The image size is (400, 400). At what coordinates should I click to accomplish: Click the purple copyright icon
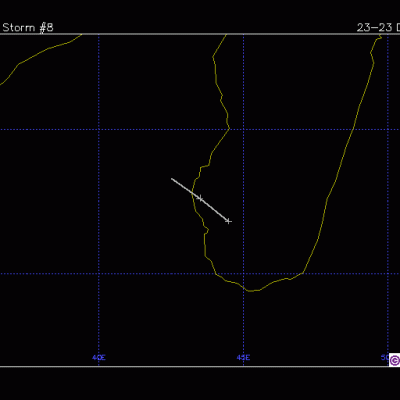pos(395,360)
